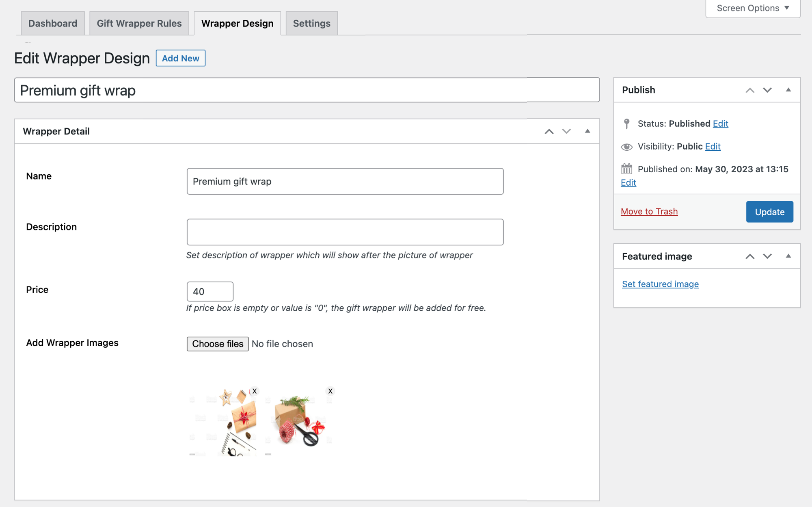The image size is (812, 507).
Task: Move the Publish panel down
Action: 767,90
